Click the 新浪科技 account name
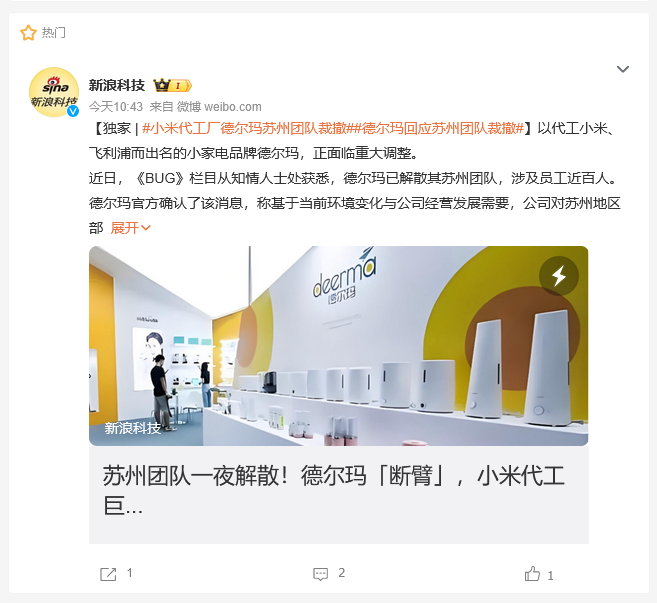The image size is (657, 603). (117, 85)
